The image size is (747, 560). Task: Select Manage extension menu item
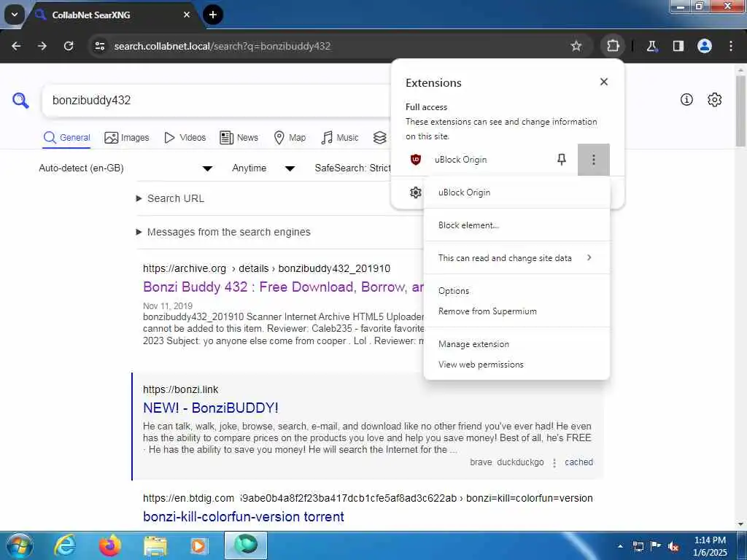pos(516,344)
